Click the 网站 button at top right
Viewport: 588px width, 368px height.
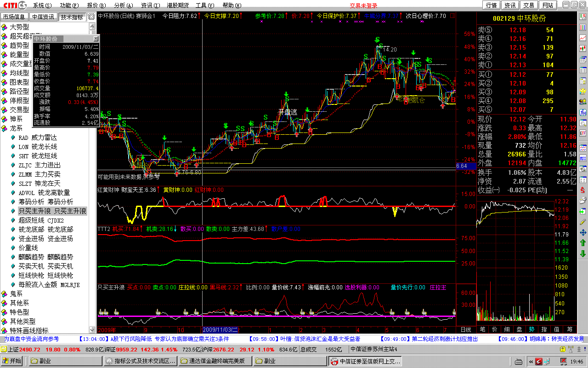(548, 6)
